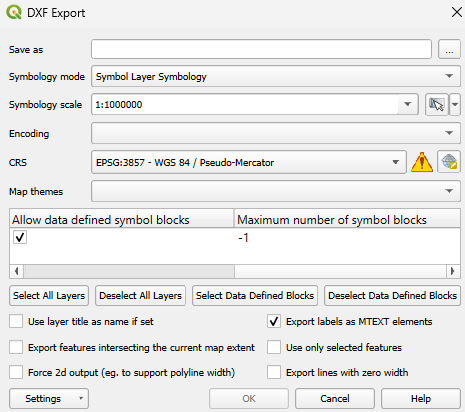
Task: Click the table's right scroll arrow
Action: point(453,271)
